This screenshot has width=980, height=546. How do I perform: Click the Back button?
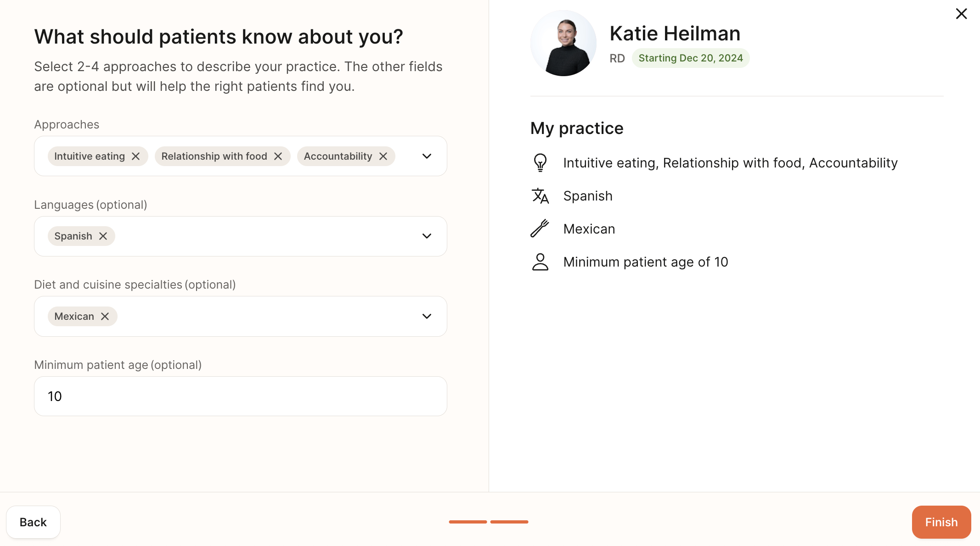click(33, 522)
